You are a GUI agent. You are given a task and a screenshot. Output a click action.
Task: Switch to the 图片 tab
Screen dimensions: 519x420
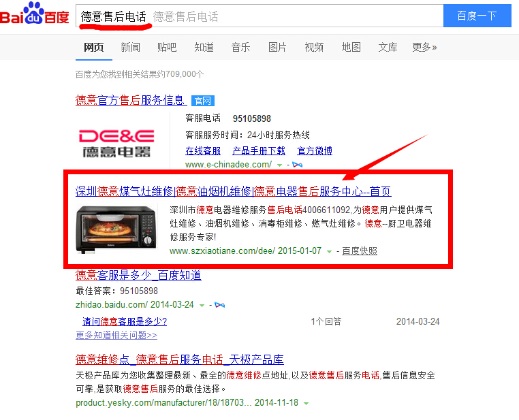click(x=277, y=47)
